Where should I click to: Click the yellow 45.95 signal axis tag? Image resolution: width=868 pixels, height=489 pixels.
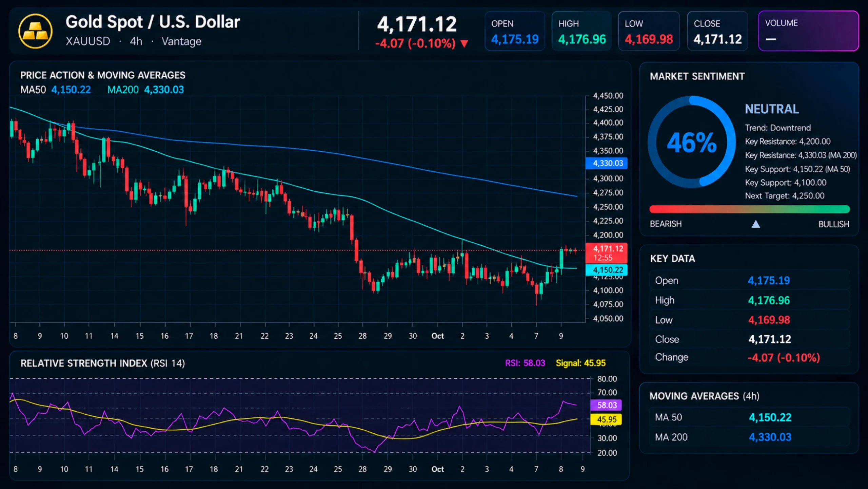click(606, 419)
